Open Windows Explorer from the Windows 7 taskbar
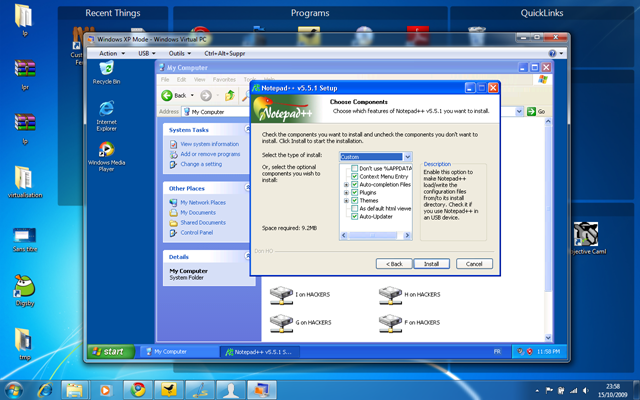Viewport: 640px width, 400px height. [x=75, y=390]
